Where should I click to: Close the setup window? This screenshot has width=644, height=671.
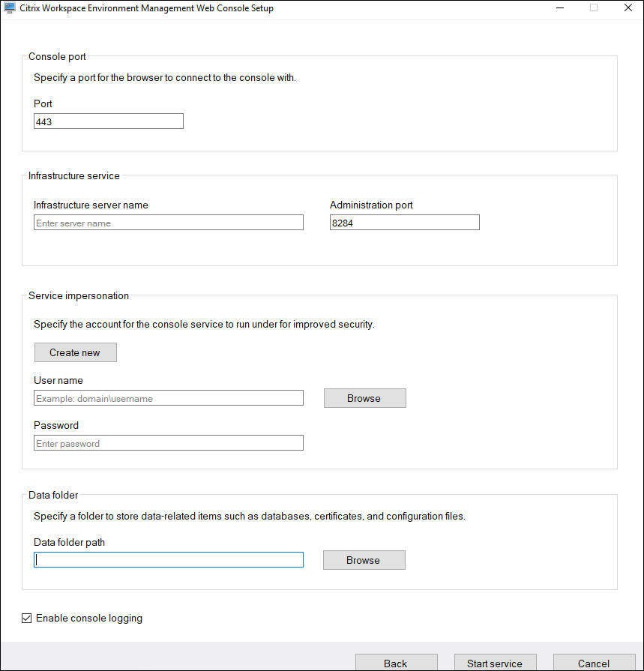pos(628,7)
